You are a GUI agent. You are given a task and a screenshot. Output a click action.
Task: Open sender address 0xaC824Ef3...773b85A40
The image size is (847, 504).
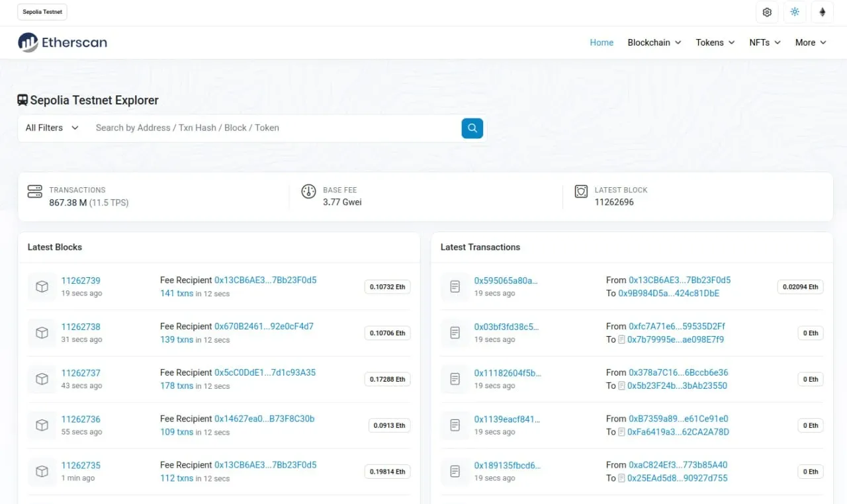(678, 465)
